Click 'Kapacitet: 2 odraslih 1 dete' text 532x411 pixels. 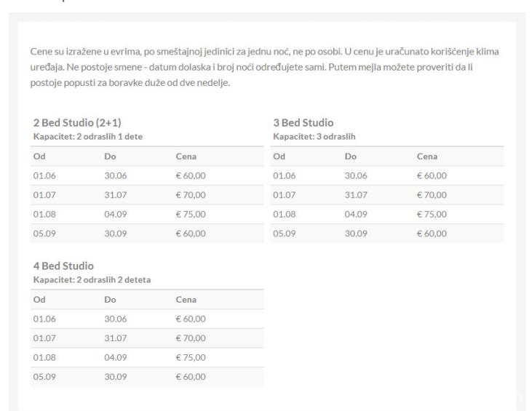coord(88,137)
